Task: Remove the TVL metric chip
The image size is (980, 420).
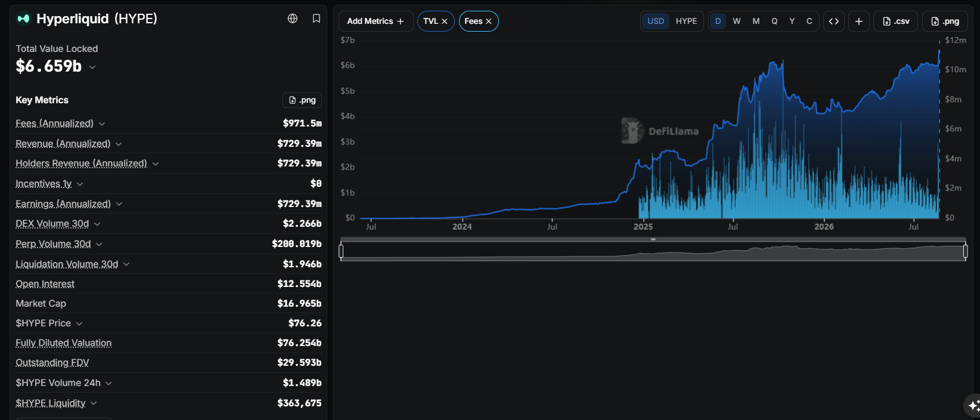Action: pos(444,21)
